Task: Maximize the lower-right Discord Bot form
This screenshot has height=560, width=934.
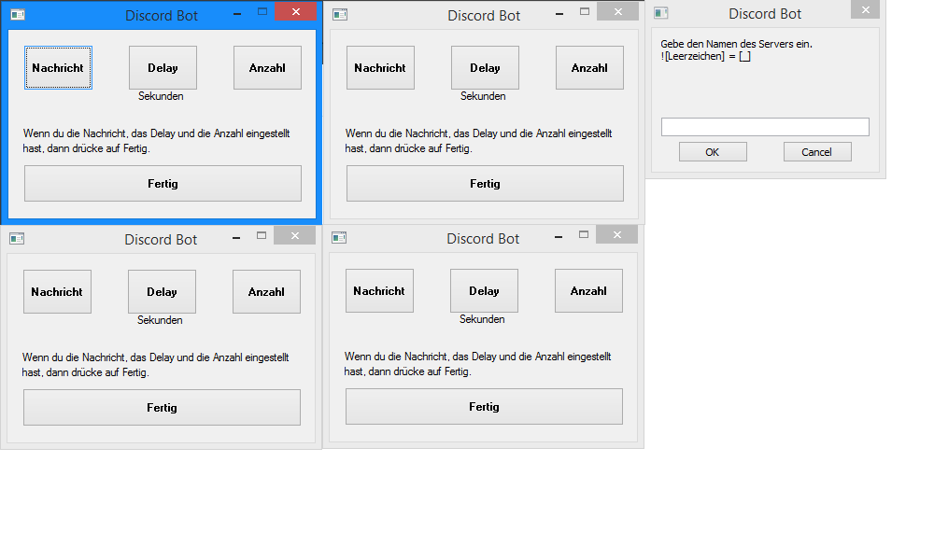Action: pyautogui.click(x=584, y=234)
